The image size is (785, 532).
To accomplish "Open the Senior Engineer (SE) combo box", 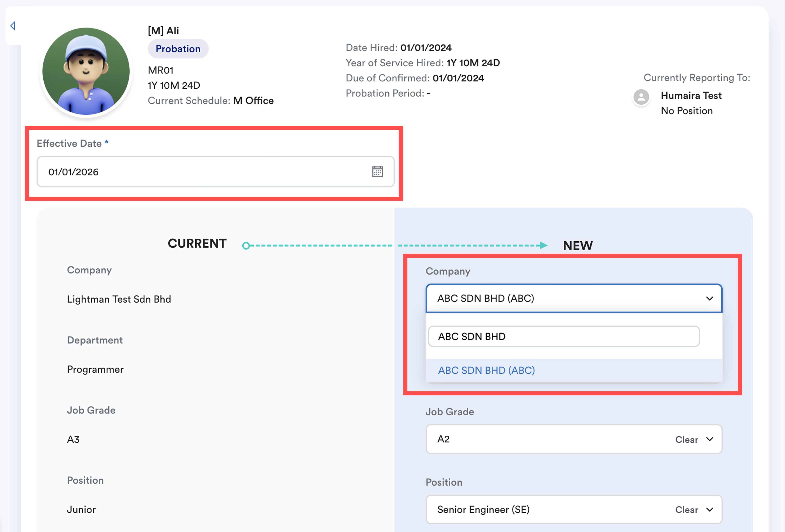I will (x=541, y=509).
